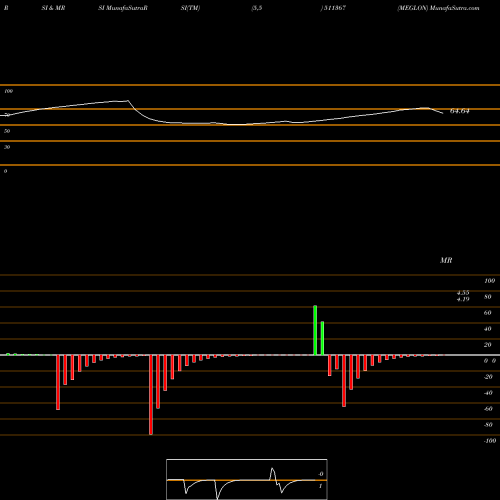Open the mini overview chart thumbnail
The height and width of the screenshot is (500, 500).
pos(247,479)
